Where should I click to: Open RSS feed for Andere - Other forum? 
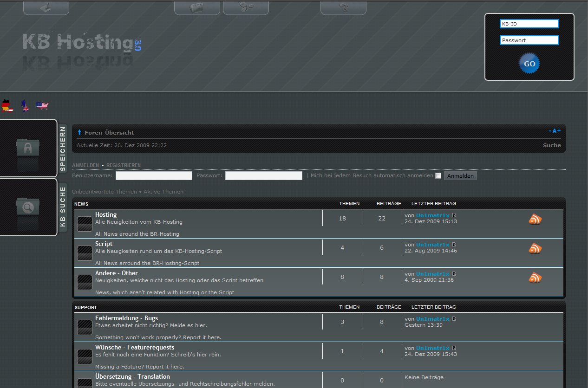[x=535, y=278]
